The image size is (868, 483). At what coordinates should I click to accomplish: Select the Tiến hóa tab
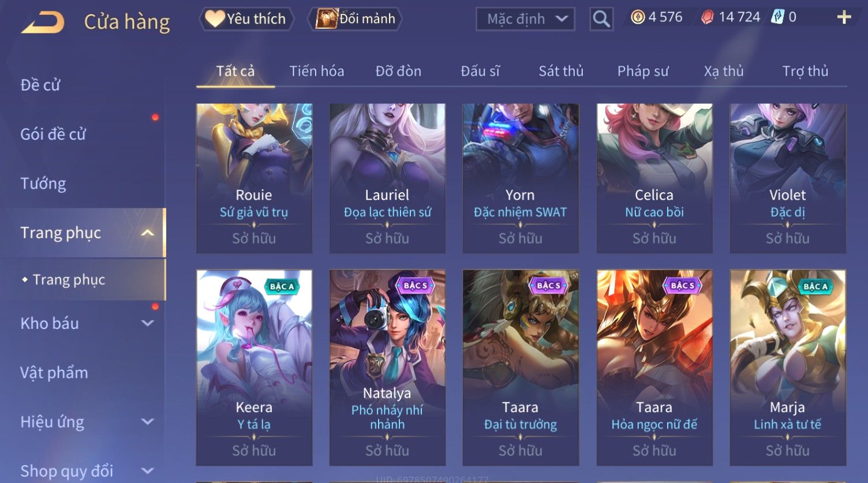317,71
